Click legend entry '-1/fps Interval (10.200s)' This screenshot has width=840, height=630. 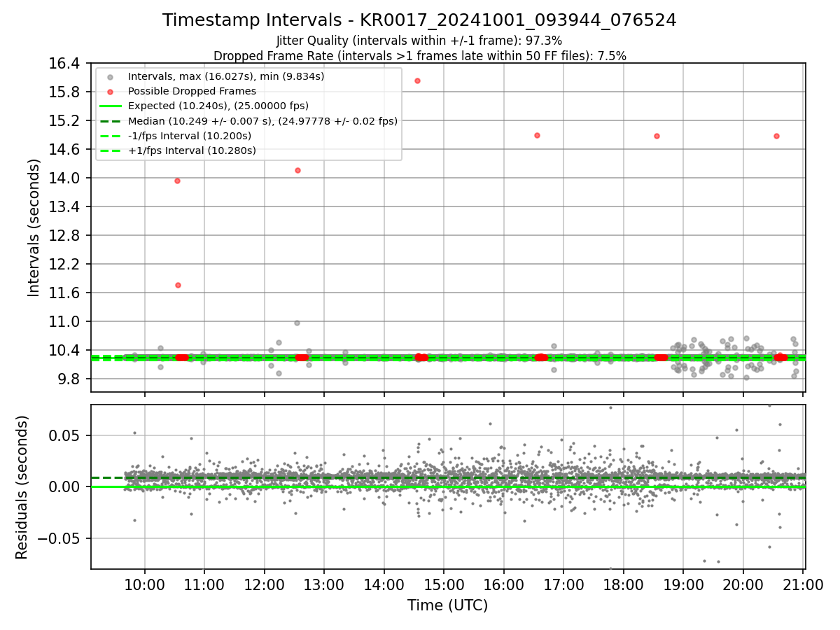coord(190,136)
